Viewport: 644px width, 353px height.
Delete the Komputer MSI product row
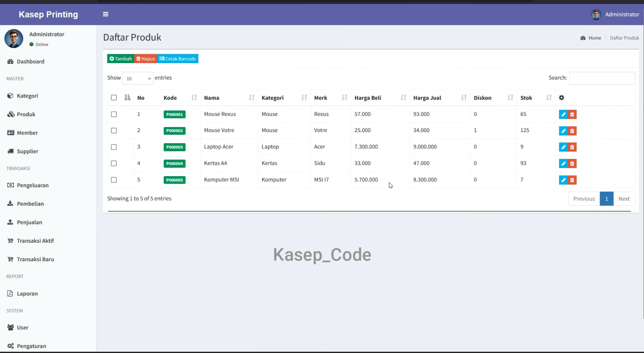(572, 180)
